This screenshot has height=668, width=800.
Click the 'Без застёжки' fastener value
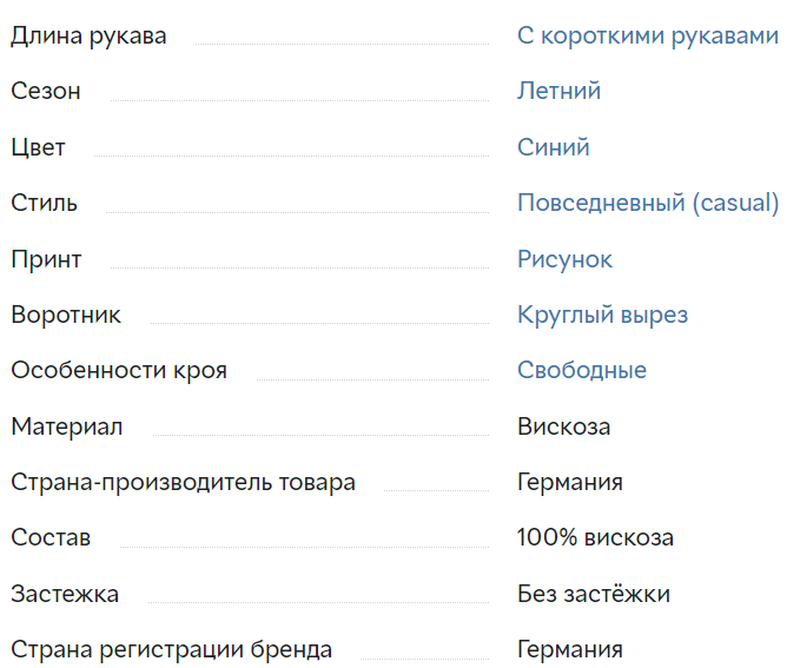[x=593, y=593]
